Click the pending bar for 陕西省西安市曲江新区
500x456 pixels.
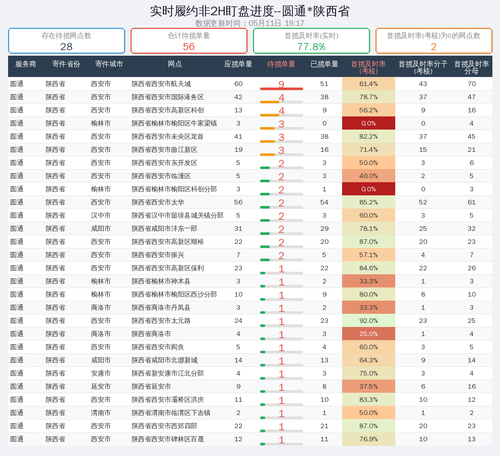[281, 155]
